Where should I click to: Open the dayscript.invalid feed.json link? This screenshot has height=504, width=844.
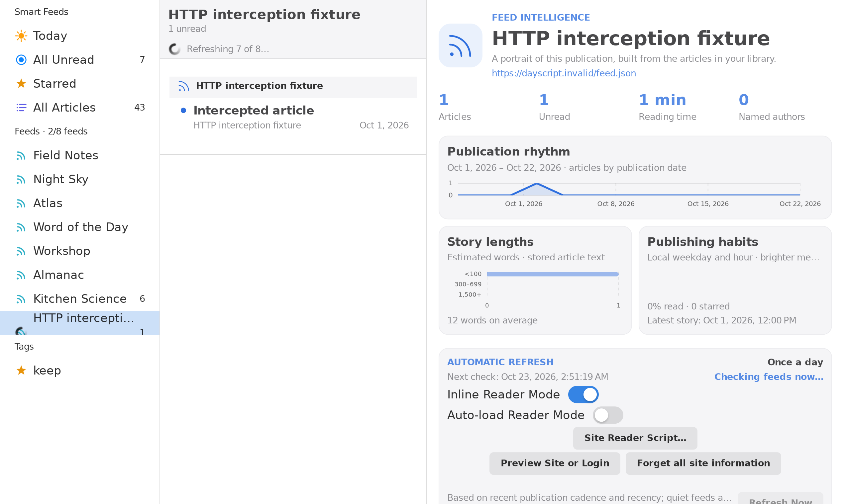coord(564,73)
